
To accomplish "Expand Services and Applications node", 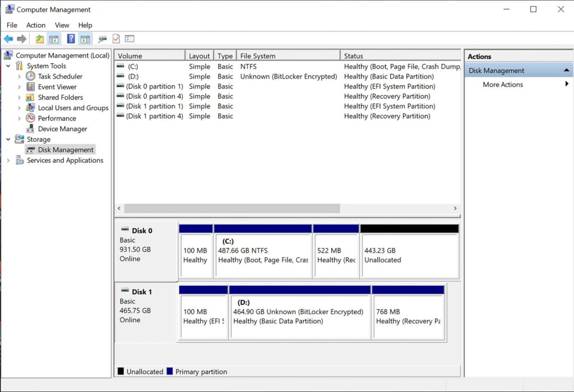I will [8, 161].
